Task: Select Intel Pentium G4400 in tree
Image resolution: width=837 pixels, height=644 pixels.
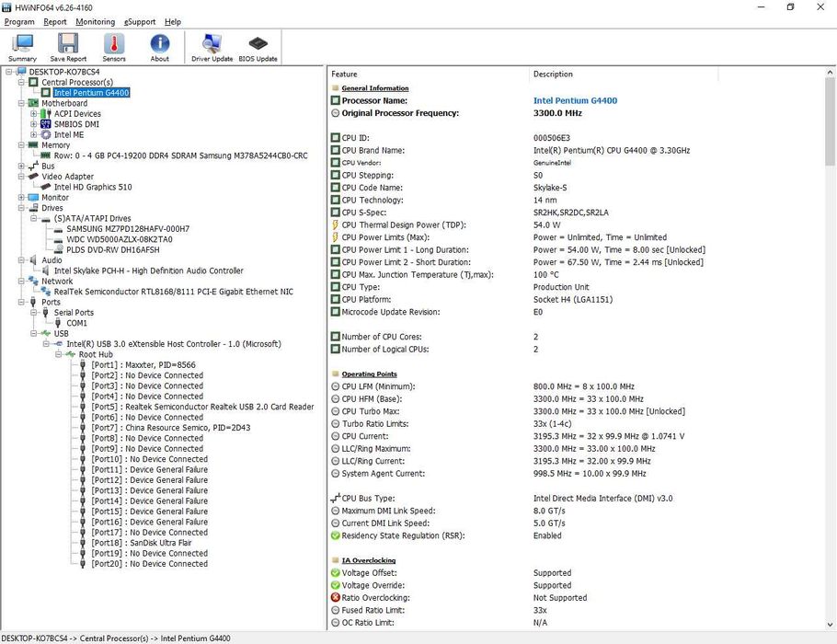Action: 91,93
